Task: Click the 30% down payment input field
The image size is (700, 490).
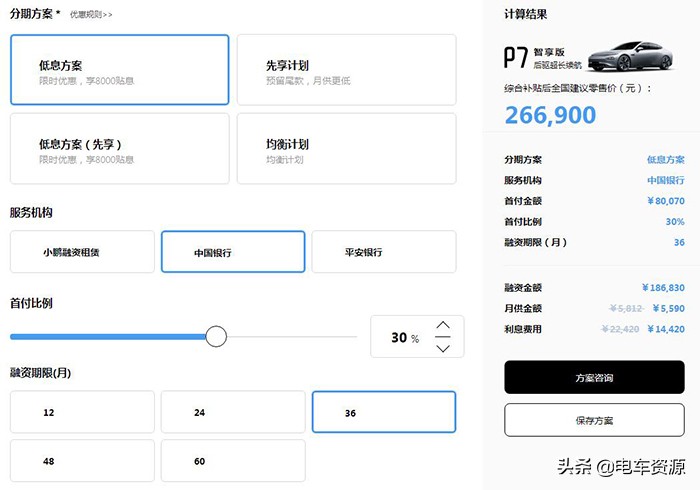Action: [417, 337]
